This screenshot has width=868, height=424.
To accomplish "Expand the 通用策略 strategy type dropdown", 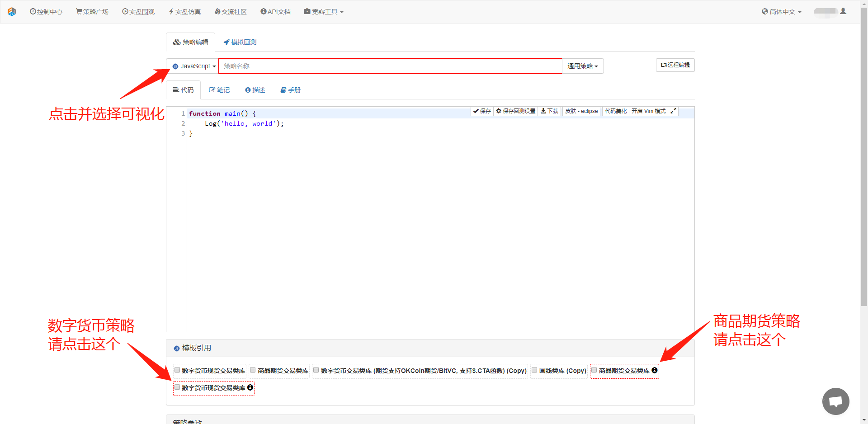I will tap(582, 66).
